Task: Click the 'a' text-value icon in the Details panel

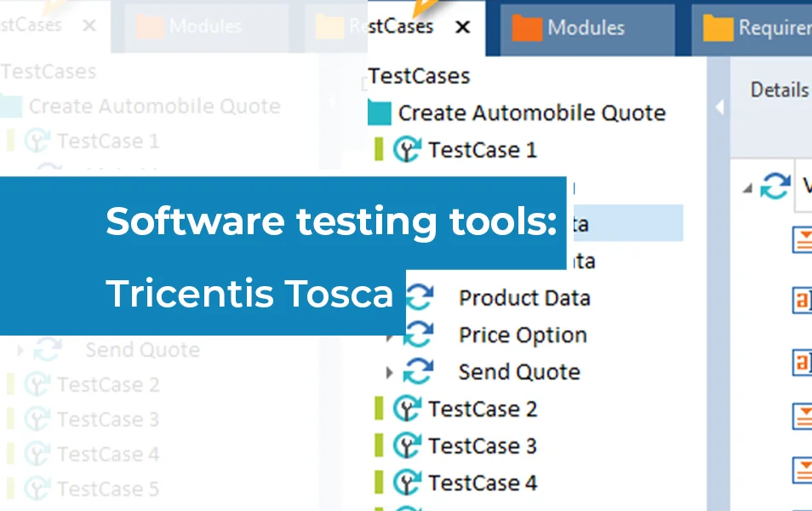Action: (801, 301)
